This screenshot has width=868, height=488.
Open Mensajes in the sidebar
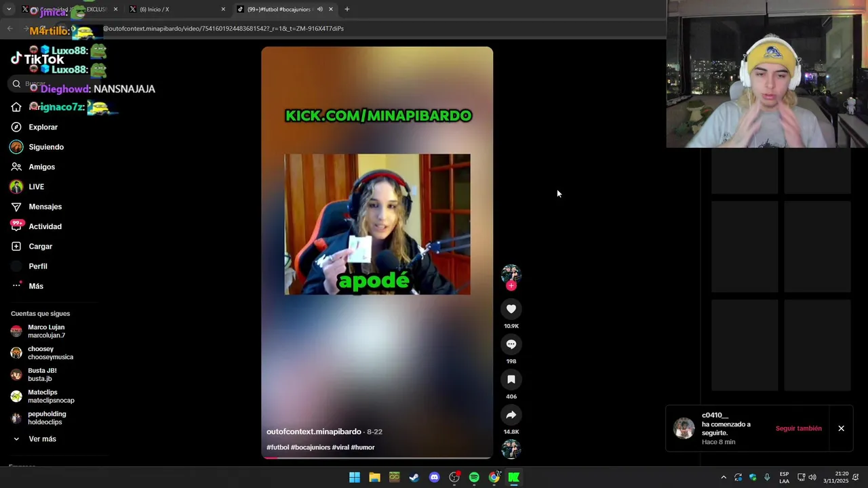(36, 207)
